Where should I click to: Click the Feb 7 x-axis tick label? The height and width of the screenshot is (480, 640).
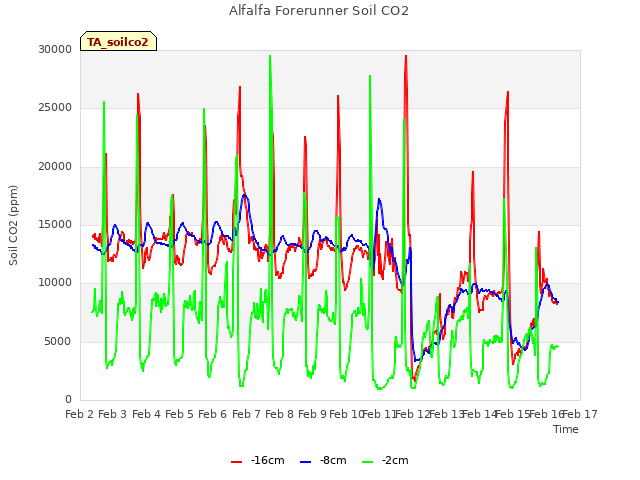(x=246, y=414)
